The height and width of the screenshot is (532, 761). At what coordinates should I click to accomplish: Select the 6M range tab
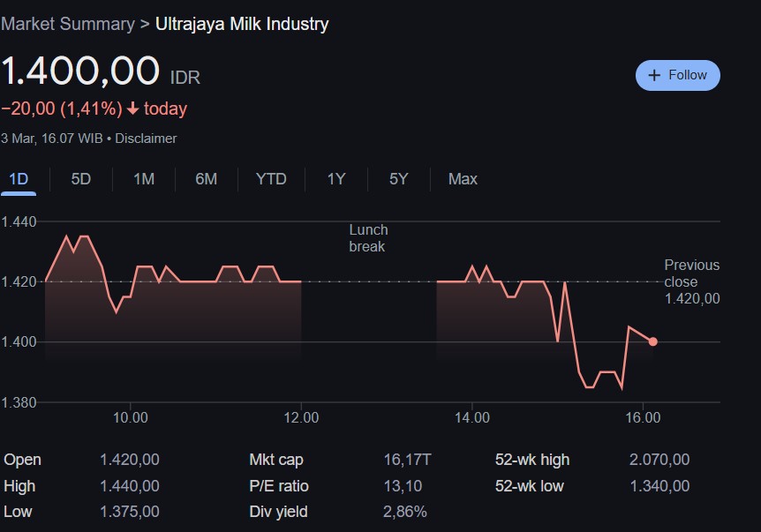click(206, 179)
